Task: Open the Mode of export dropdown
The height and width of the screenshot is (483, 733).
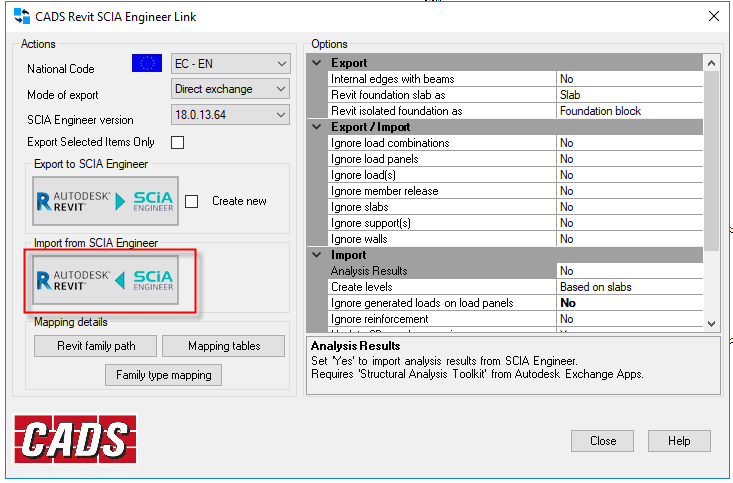Action: point(230,89)
